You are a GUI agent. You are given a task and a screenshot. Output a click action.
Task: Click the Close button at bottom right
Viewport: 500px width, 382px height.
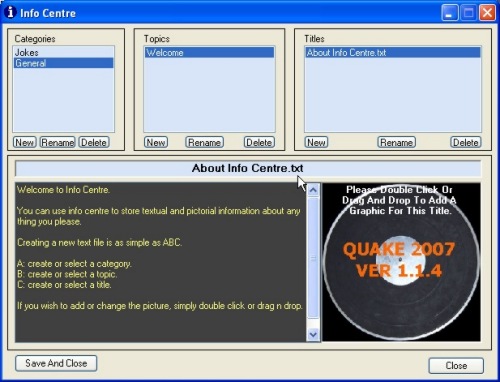pos(456,365)
